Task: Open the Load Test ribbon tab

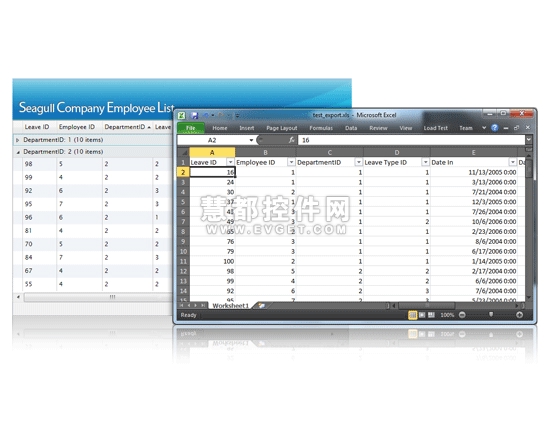Action: tap(436, 128)
